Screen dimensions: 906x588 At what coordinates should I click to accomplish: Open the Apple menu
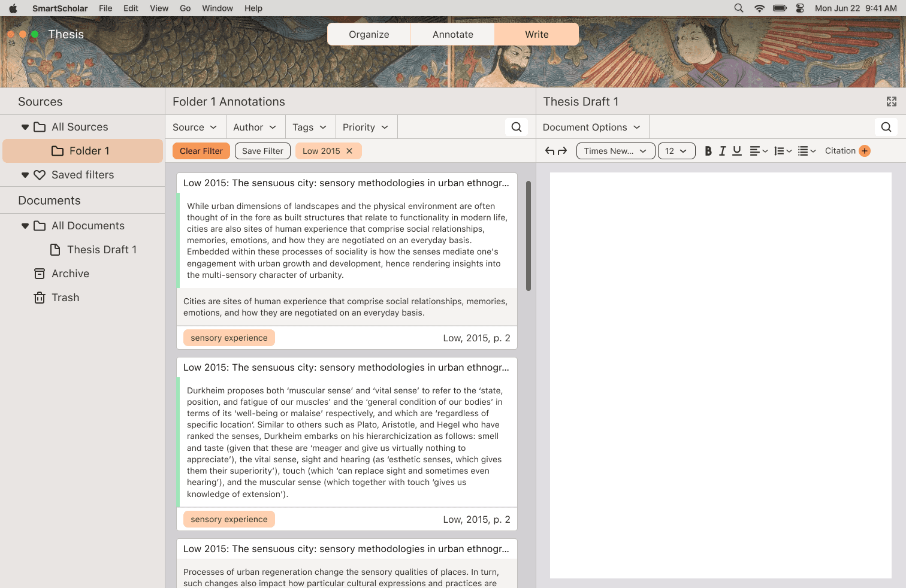[13, 8]
